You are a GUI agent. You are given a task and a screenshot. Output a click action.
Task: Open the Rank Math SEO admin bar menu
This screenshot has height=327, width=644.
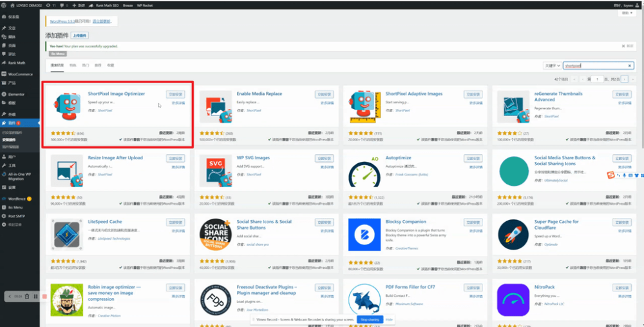104,5
